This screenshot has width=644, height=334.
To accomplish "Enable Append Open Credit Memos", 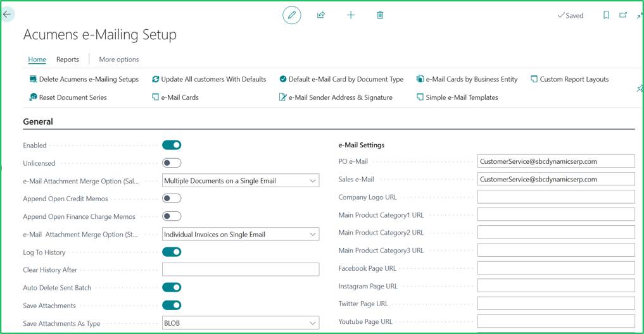I will pos(172,198).
